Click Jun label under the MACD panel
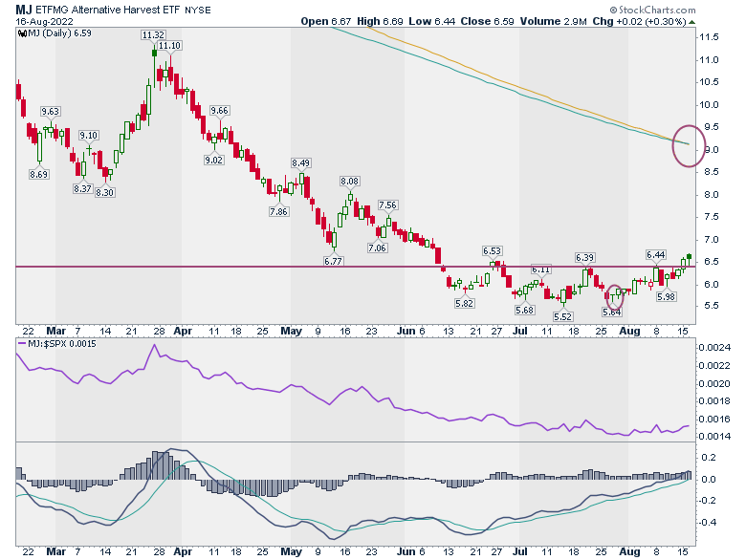 [406, 551]
